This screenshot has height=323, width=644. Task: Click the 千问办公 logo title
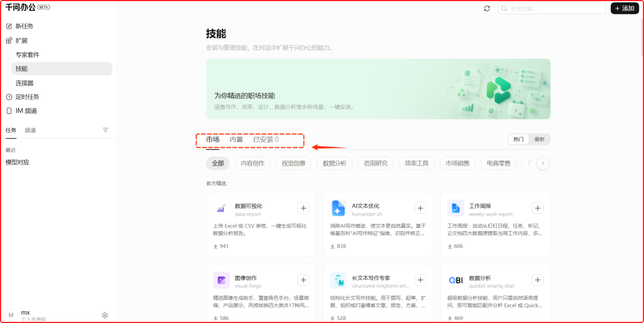(20, 7)
